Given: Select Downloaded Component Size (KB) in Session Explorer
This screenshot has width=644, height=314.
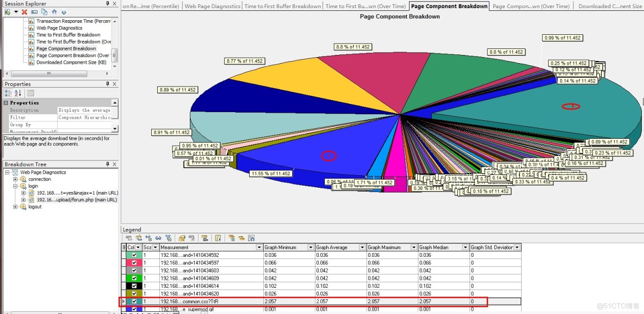Looking at the screenshot, I should click(71, 62).
